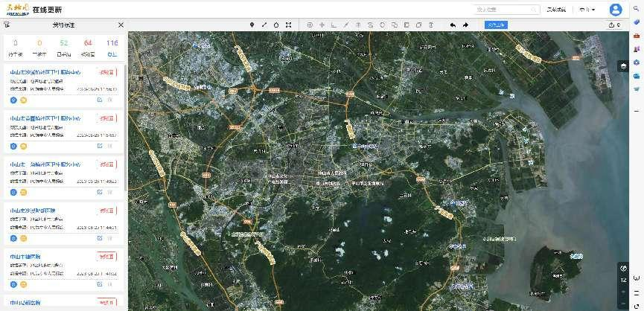
Task: Select the line drawing tool
Action: tap(264, 25)
